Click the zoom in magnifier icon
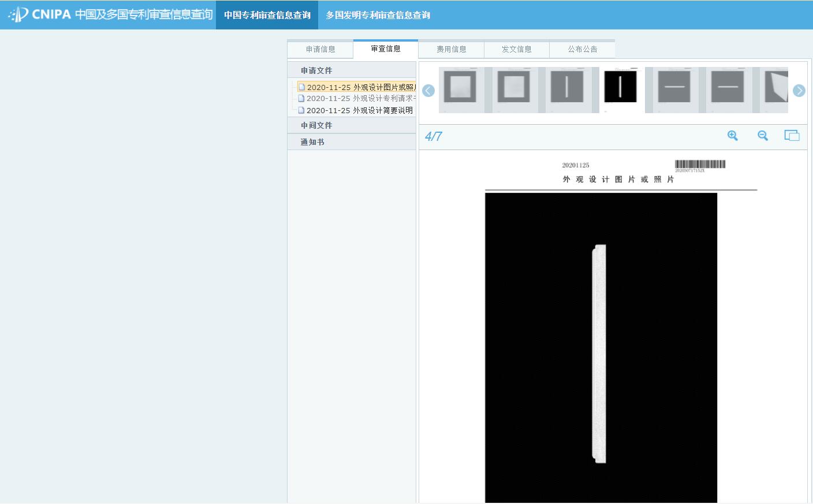Viewport: 813px width, 504px height. (732, 136)
